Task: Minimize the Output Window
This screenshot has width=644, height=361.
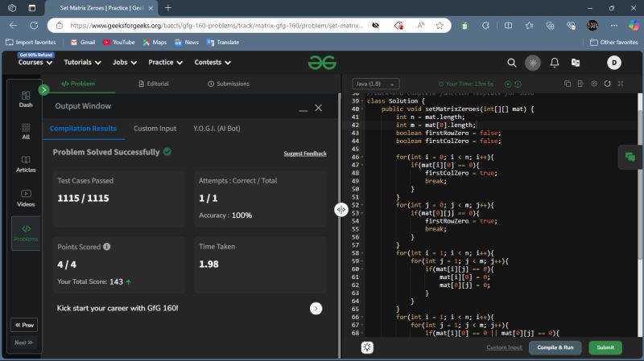Action: (x=303, y=109)
